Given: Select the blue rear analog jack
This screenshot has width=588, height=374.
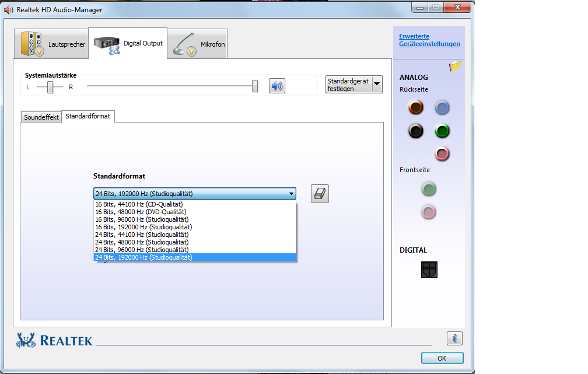Looking at the screenshot, I should coord(442,108).
